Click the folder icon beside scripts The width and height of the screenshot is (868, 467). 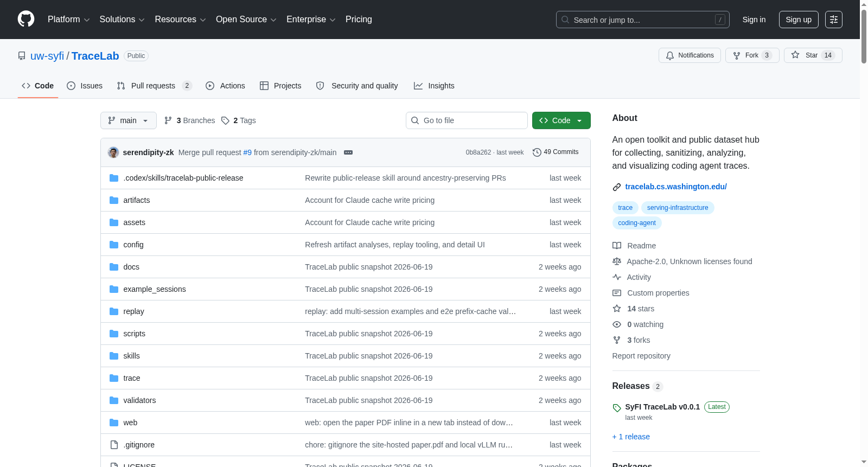point(114,334)
